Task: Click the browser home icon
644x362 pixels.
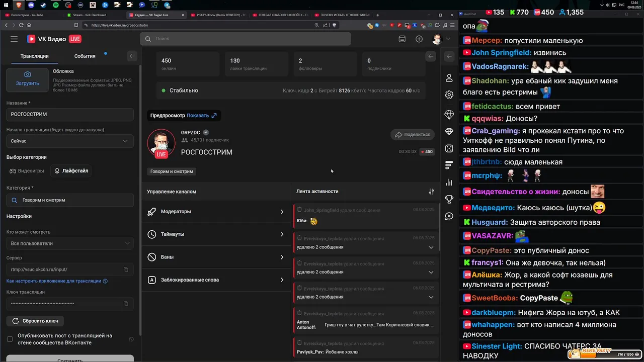Action: click(29, 25)
